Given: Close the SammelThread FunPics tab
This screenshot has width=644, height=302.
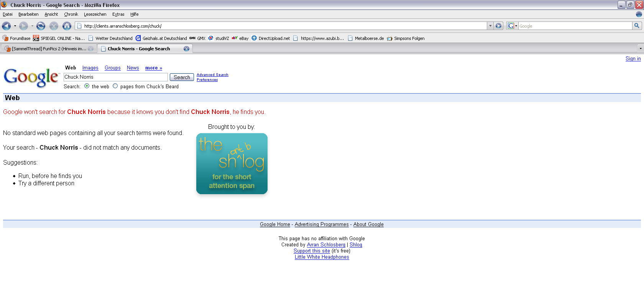Looking at the screenshot, I should click(90, 49).
